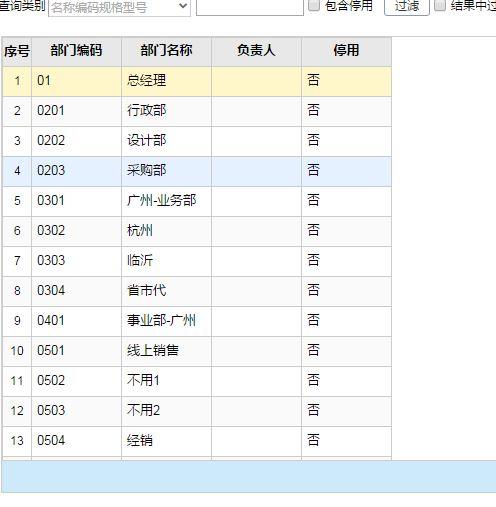This screenshot has width=496, height=507.
Task: Focus the search text input field
Action: click(x=250, y=7)
